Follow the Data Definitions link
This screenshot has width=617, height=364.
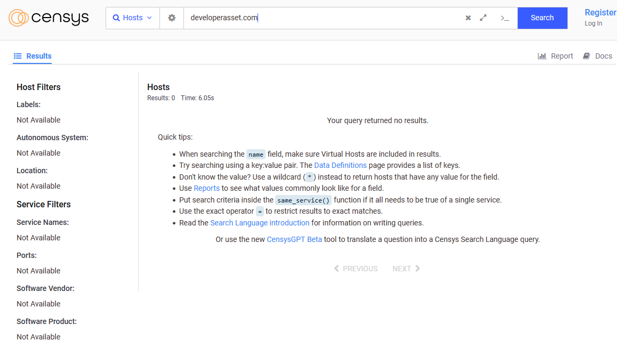coord(340,165)
